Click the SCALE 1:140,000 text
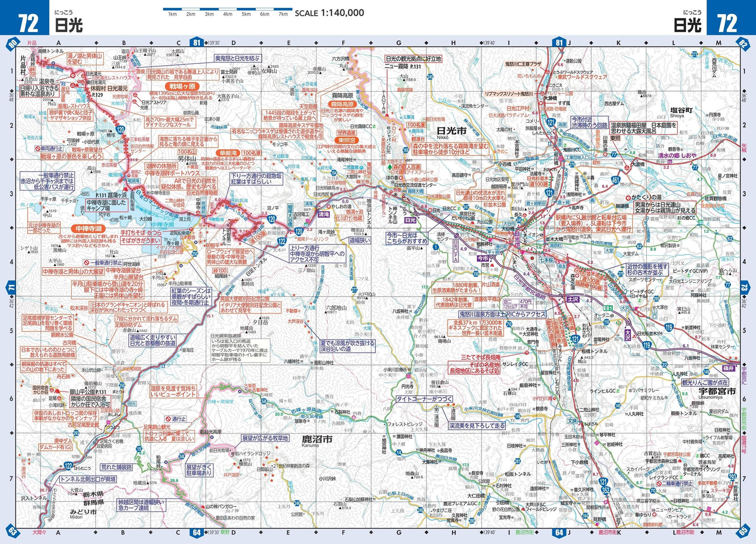Viewport: 756px width, 544px height. tap(330, 13)
